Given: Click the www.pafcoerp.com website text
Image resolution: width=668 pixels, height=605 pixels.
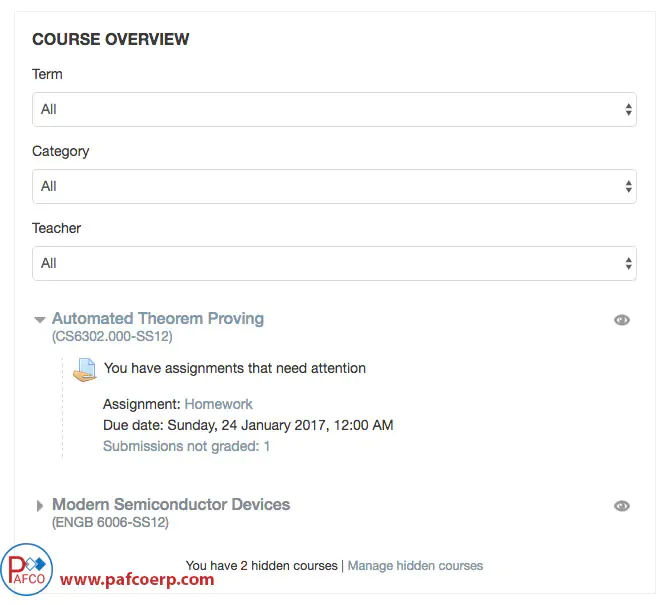Looking at the screenshot, I should 137,579.
